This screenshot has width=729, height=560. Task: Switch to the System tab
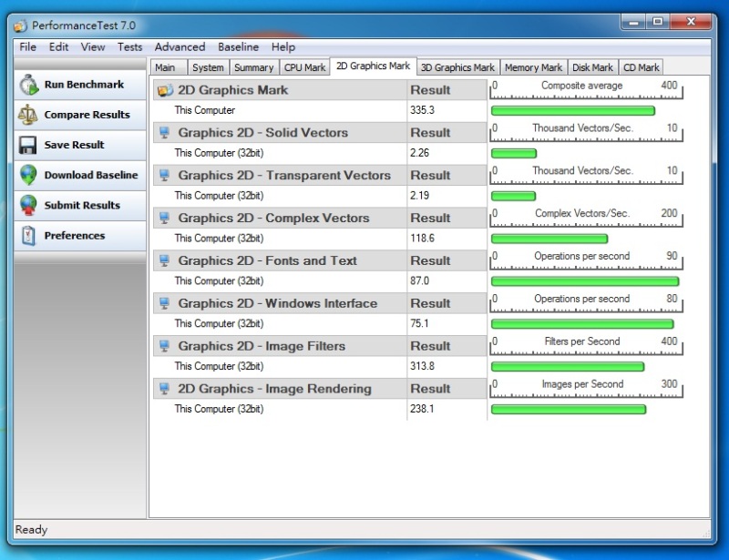pyautogui.click(x=208, y=68)
